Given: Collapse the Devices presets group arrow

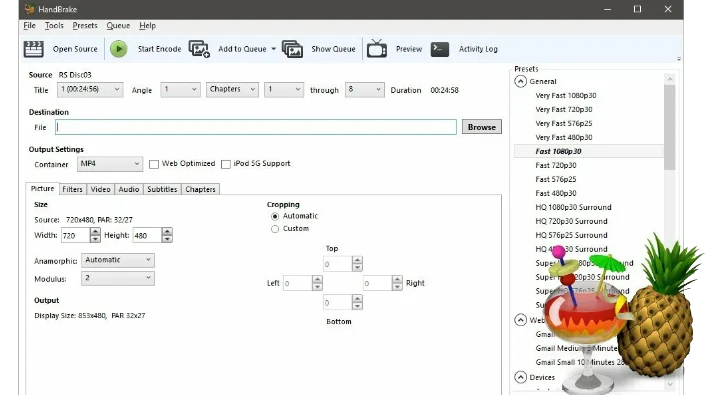Looking at the screenshot, I should pos(520,377).
